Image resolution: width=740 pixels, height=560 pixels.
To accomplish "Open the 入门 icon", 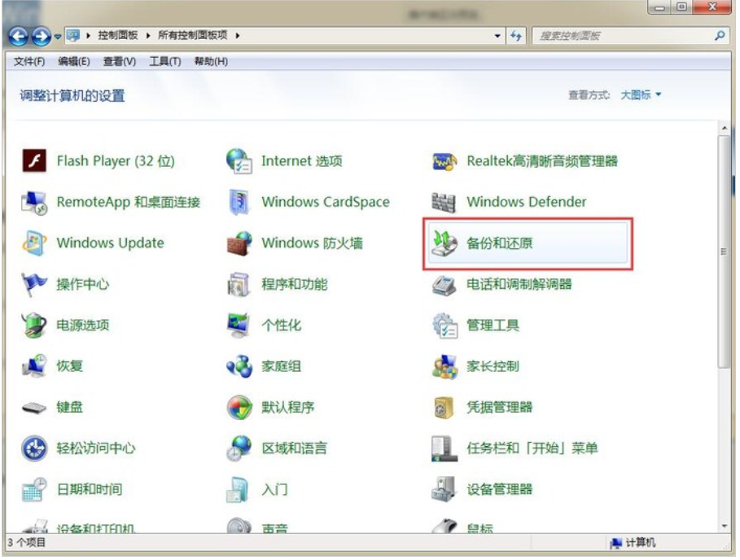I will point(238,490).
